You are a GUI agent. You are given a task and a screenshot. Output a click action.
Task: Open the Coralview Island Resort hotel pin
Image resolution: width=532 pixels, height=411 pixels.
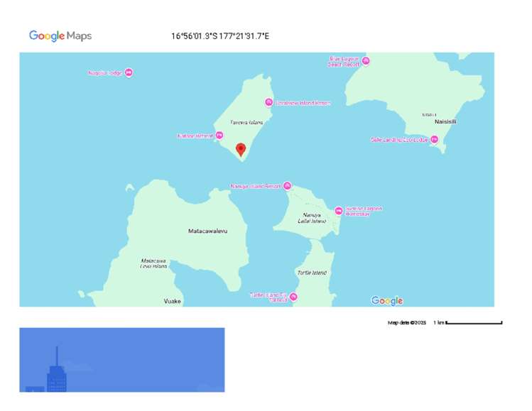point(268,102)
